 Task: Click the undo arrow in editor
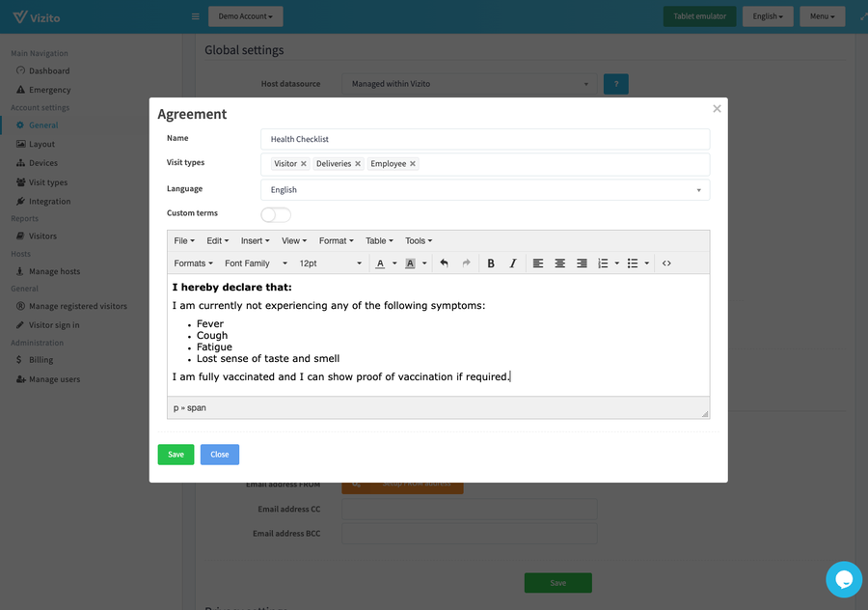pyautogui.click(x=444, y=263)
